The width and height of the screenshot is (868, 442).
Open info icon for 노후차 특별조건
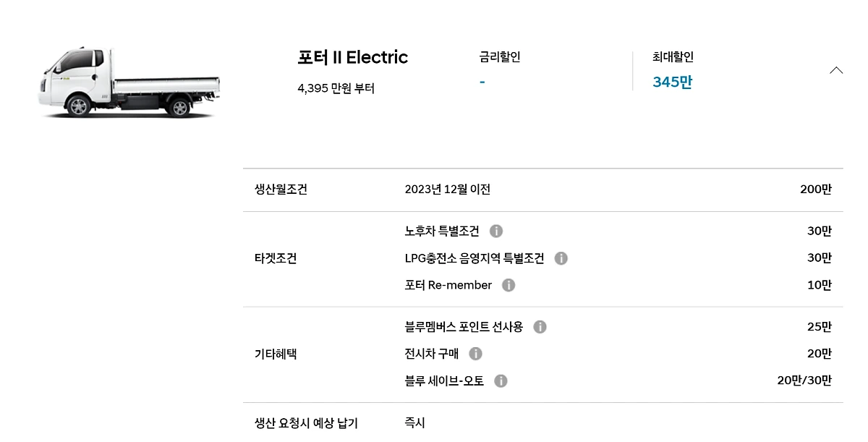(496, 231)
